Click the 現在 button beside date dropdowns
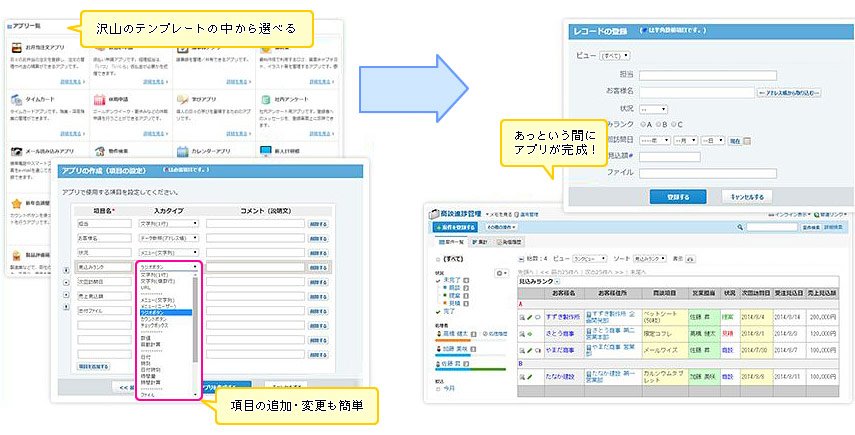 pos(734,141)
